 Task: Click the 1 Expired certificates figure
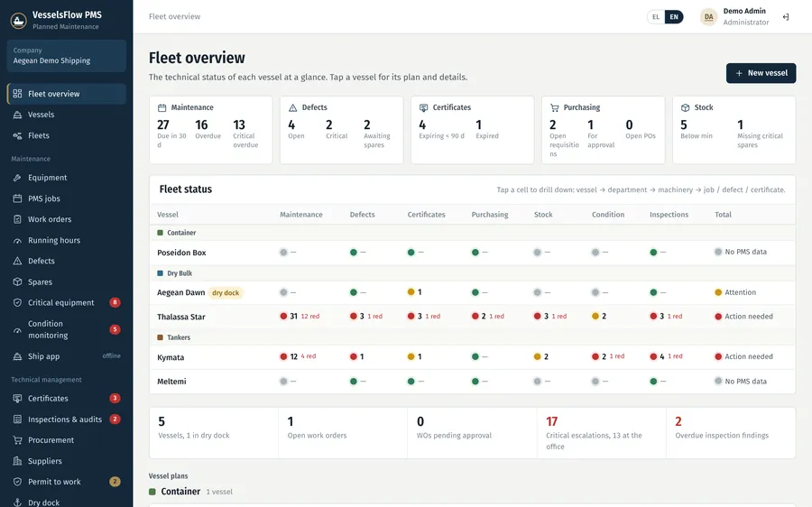point(487,130)
